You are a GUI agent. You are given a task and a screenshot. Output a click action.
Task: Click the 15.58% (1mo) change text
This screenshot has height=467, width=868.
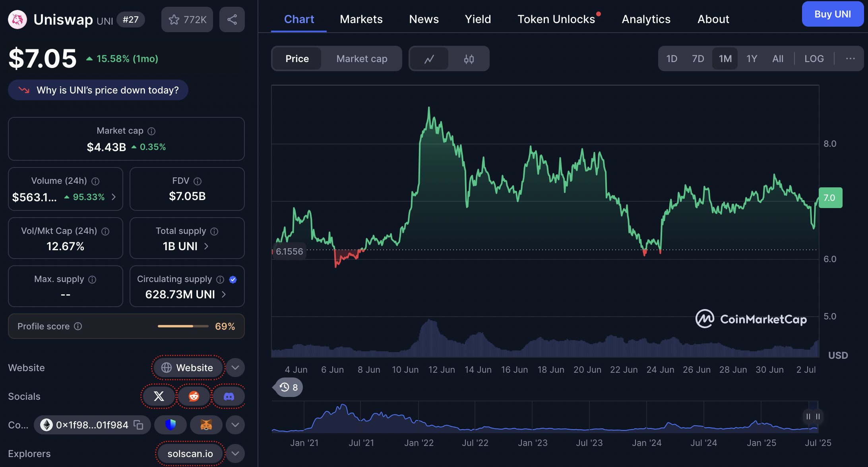(127, 59)
